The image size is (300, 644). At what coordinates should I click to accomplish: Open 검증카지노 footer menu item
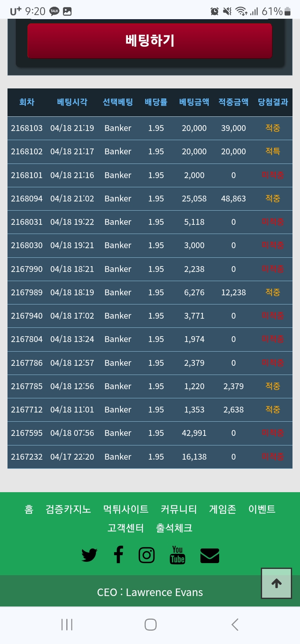tap(68, 509)
